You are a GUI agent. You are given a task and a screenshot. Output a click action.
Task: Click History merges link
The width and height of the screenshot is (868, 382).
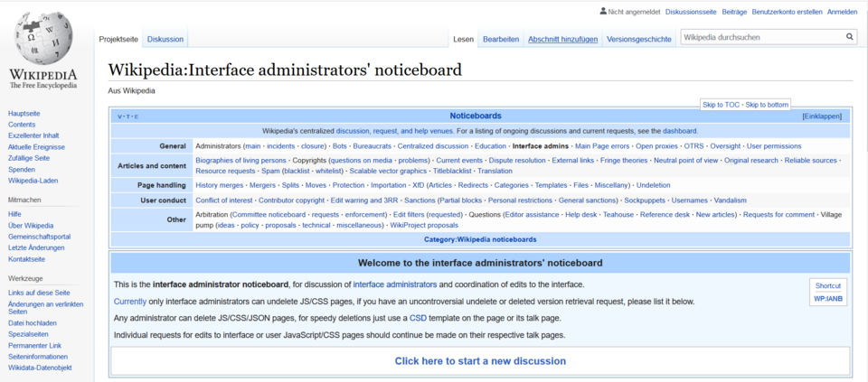219,185
